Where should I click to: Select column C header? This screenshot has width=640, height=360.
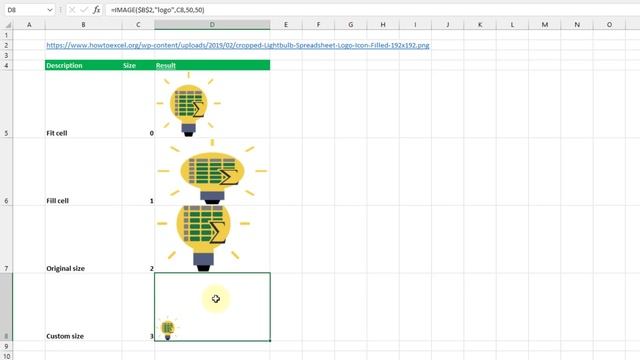click(138, 24)
